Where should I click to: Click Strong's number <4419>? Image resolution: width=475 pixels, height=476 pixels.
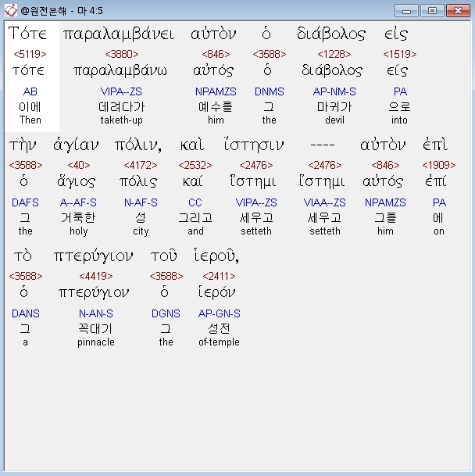(96, 276)
